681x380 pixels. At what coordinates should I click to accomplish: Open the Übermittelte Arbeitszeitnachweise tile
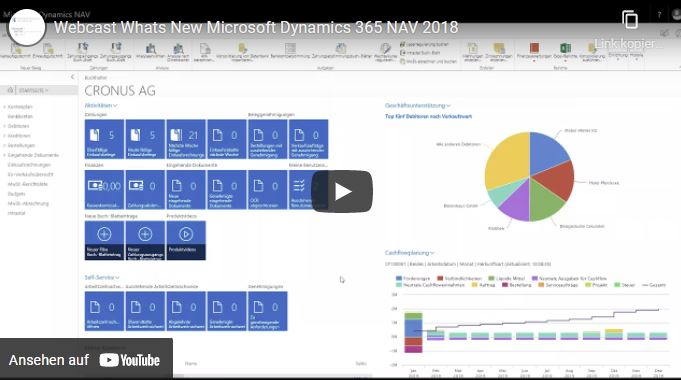(145, 311)
